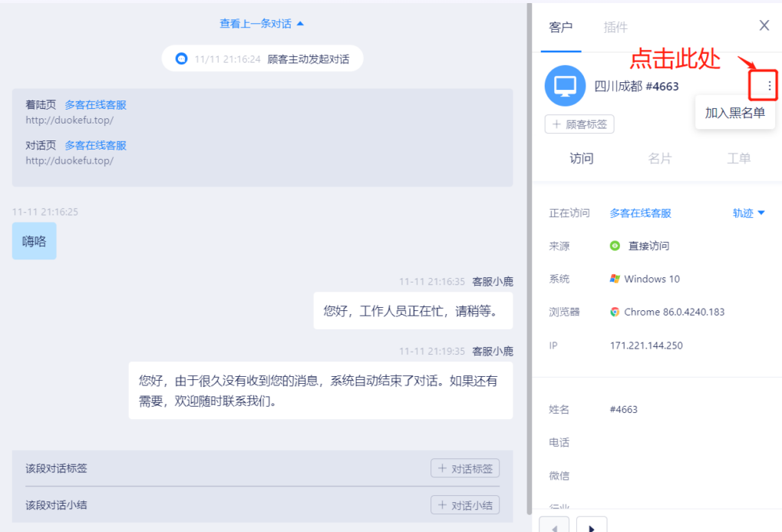The height and width of the screenshot is (532, 782).
Task: Switch to the 名片 tab
Action: [x=660, y=158]
